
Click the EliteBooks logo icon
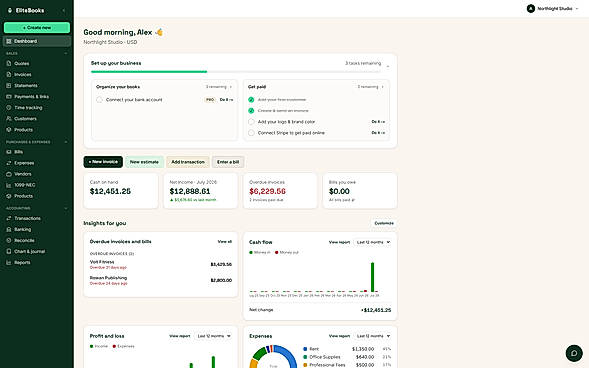pos(10,11)
